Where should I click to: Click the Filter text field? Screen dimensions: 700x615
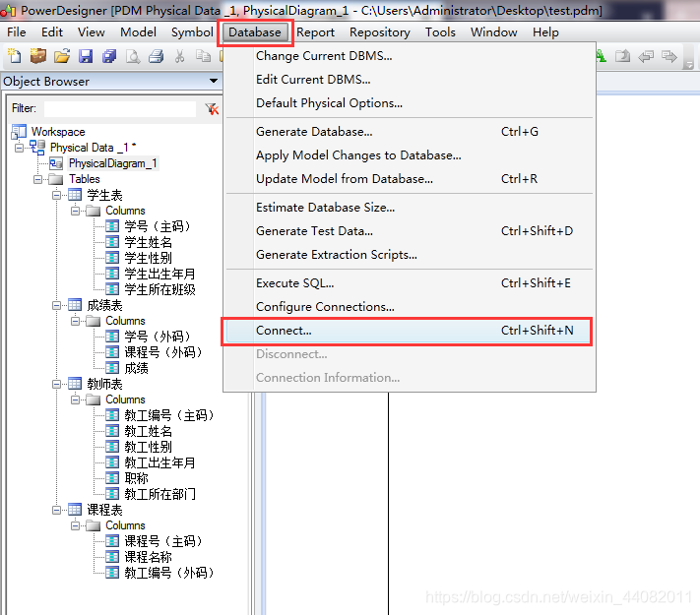coord(120,108)
